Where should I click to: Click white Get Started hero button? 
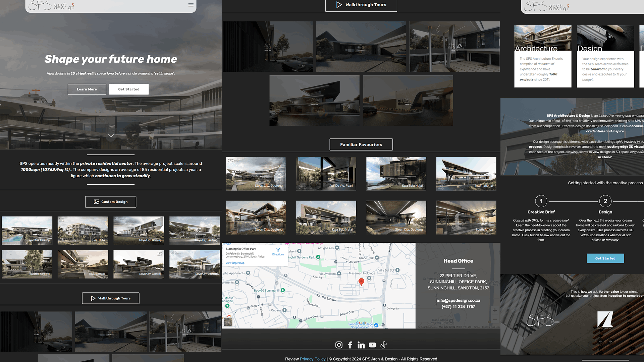pyautogui.click(x=128, y=89)
